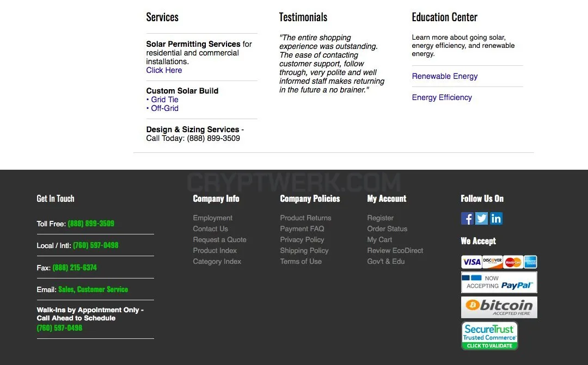Viewport: 588px width, 365px height.
Task: Open the Twitter bird icon
Action: (481, 219)
